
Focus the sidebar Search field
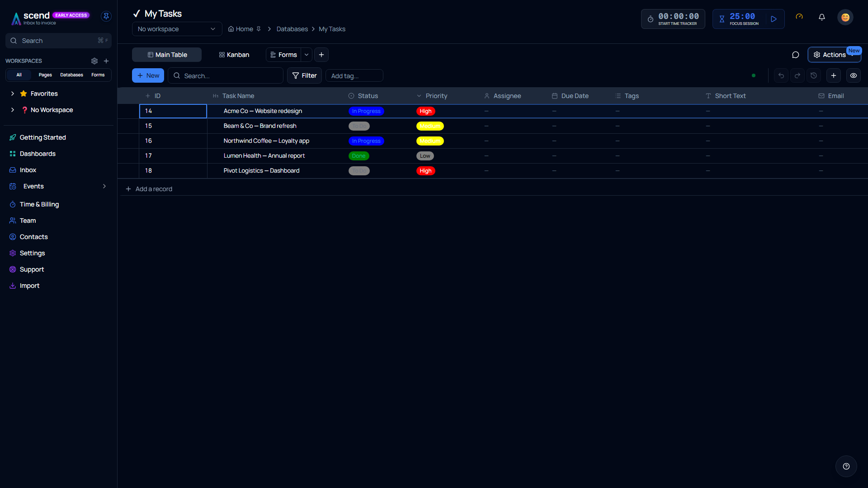58,41
